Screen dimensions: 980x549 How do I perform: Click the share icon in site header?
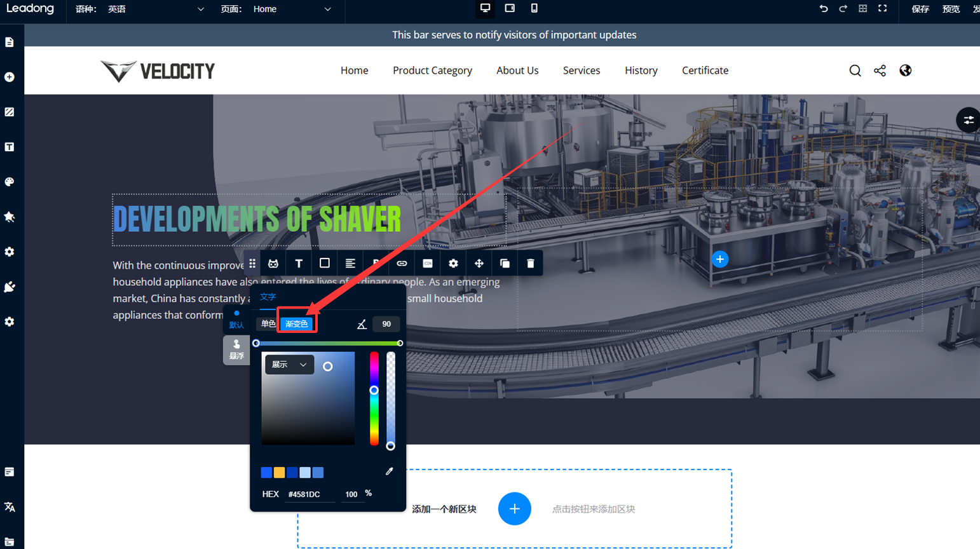(880, 71)
